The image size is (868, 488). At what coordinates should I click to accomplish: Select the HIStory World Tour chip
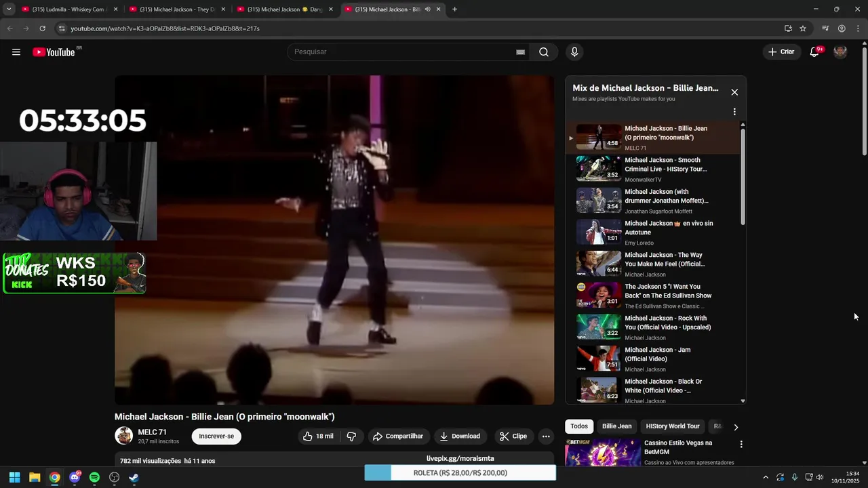point(673,426)
